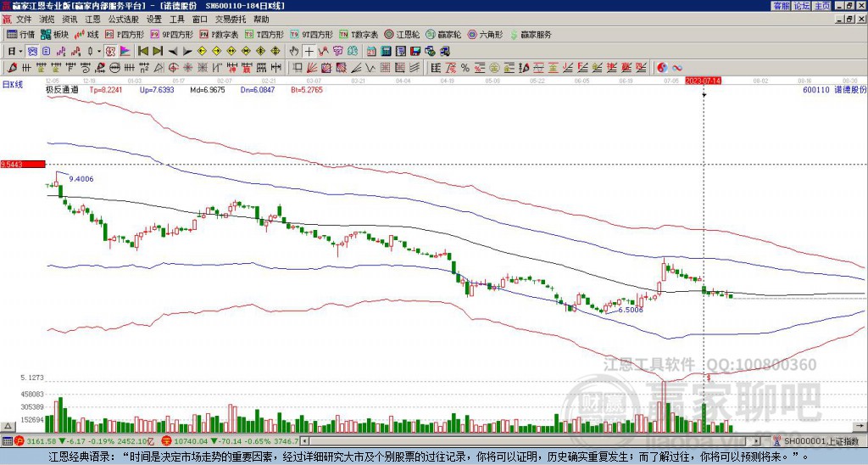This screenshot has height=465, width=868.
Task: Click the 论坛 forum link
Action: point(802,6)
